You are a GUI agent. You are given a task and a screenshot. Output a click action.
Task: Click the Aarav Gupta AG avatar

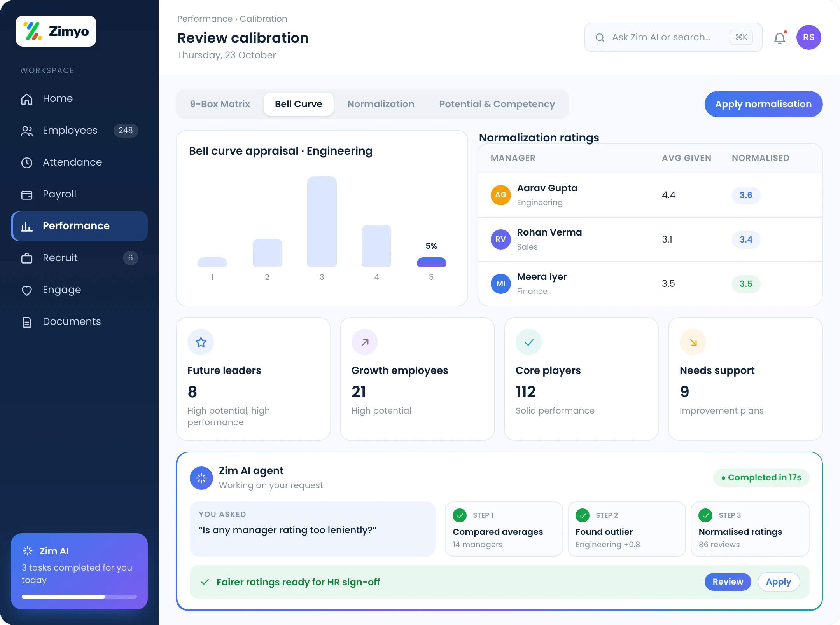pos(501,195)
